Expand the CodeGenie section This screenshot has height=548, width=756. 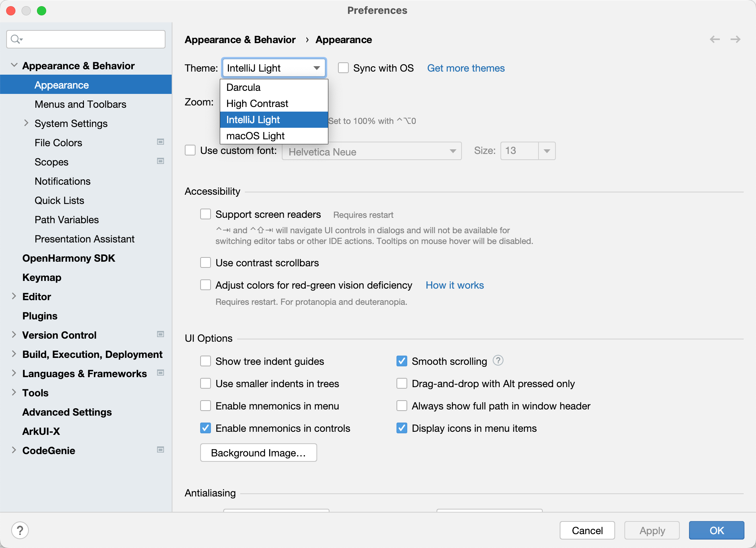point(14,450)
